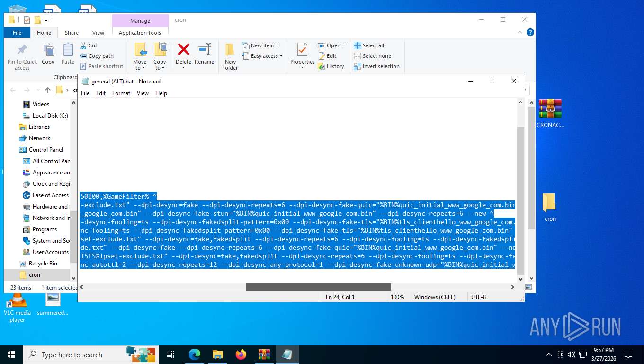Expand the Open dropdown arrow
The height and width of the screenshot is (364, 644).
coord(344,45)
